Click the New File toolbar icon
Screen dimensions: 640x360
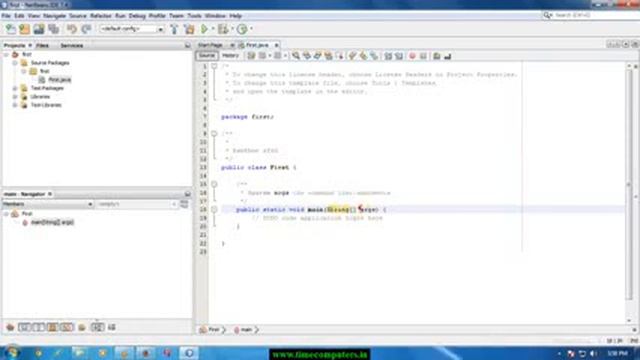[x=11, y=29]
